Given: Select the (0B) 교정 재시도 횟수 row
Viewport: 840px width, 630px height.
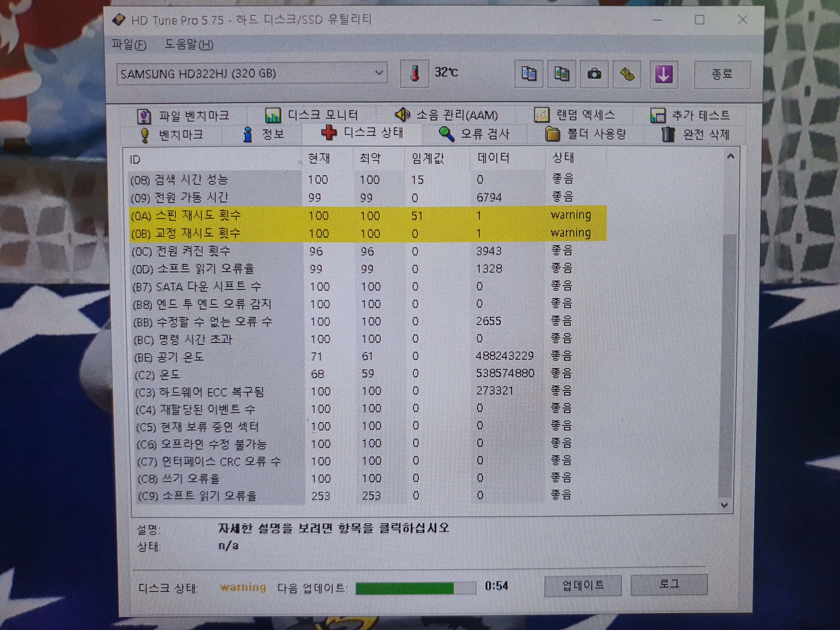Looking at the screenshot, I should tap(368, 233).
